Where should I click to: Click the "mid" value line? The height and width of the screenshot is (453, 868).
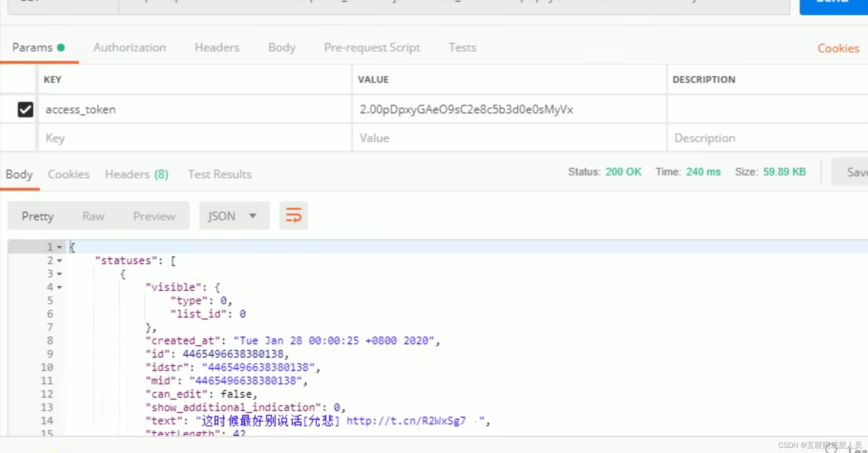pyautogui.click(x=226, y=381)
